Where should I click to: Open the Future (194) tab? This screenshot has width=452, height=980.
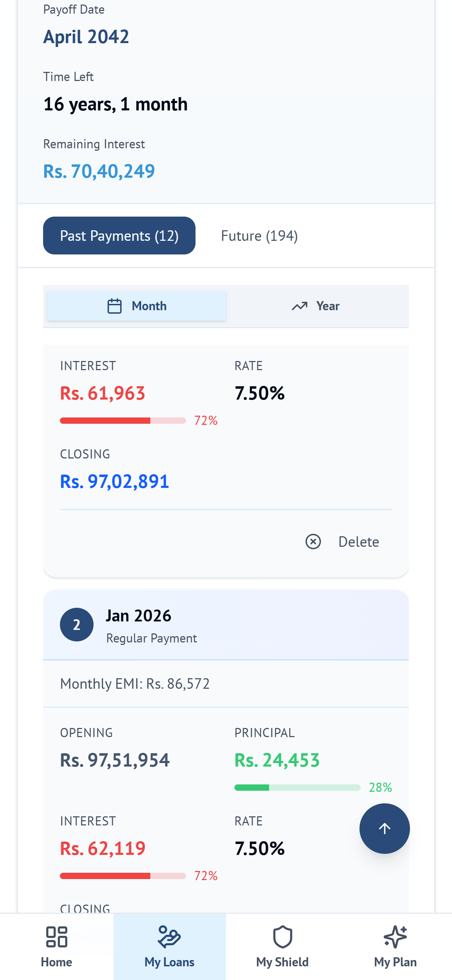coord(259,236)
